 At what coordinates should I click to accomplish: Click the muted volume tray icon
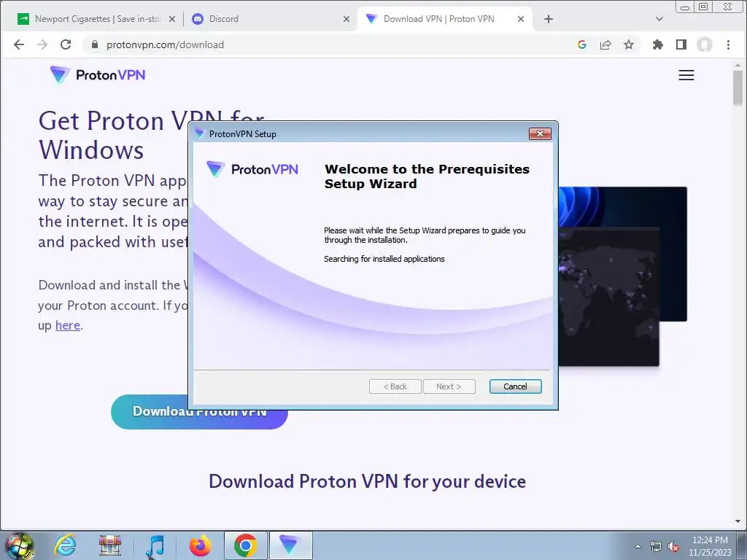[x=673, y=547]
